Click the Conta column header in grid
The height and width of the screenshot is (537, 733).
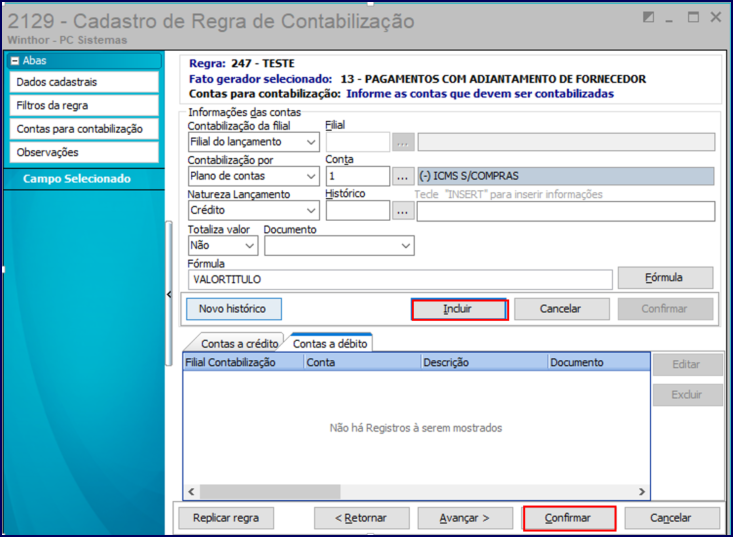click(362, 362)
